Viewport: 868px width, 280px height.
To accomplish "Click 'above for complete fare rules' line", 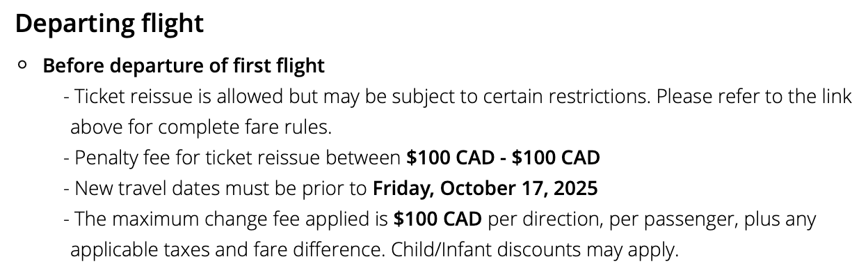I will (x=202, y=128).
